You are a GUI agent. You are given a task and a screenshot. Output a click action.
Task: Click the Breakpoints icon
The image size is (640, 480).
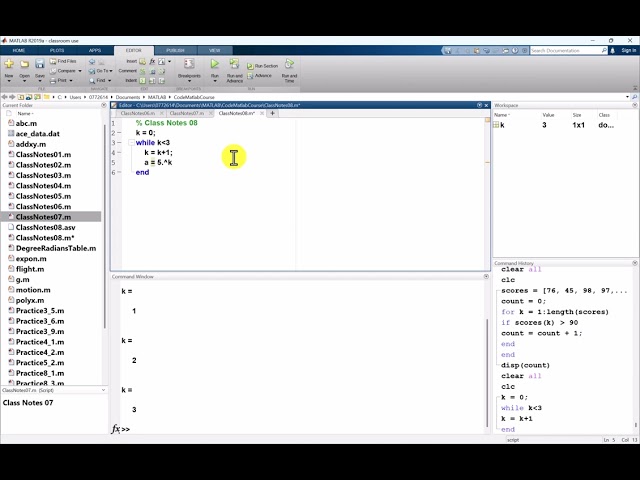189,64
